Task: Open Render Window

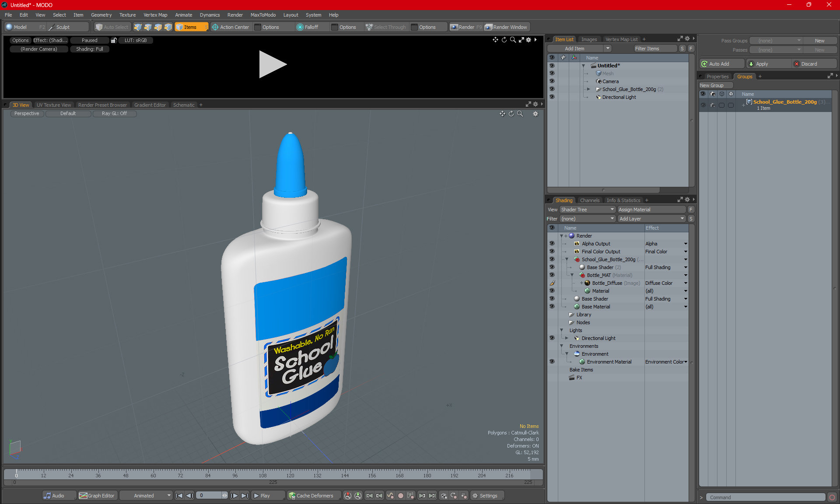Action: tap(506, 27)
